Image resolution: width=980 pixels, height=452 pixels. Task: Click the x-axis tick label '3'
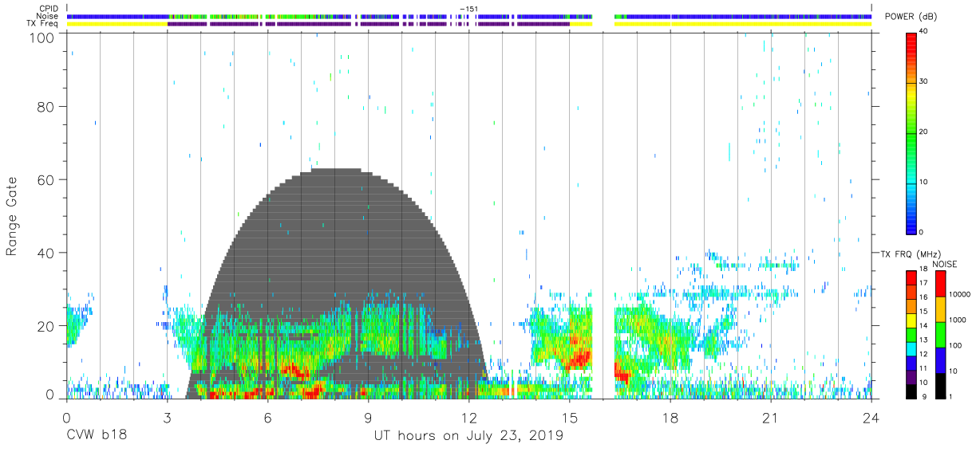167,419
